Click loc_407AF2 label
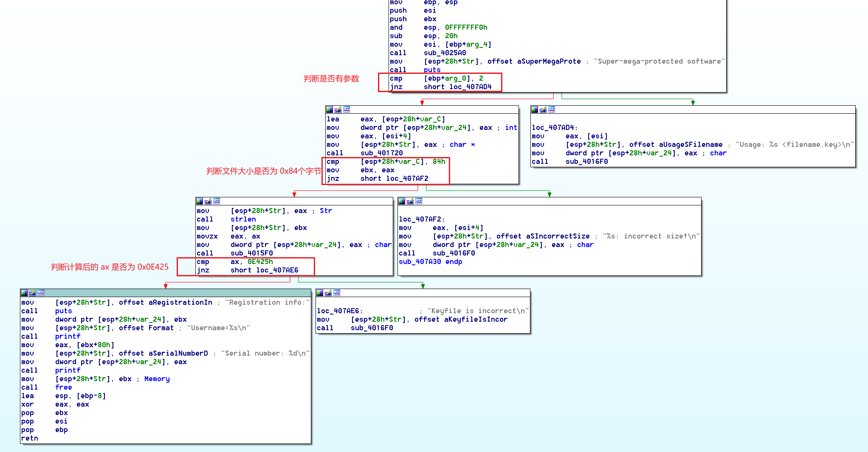 (422, 219)
